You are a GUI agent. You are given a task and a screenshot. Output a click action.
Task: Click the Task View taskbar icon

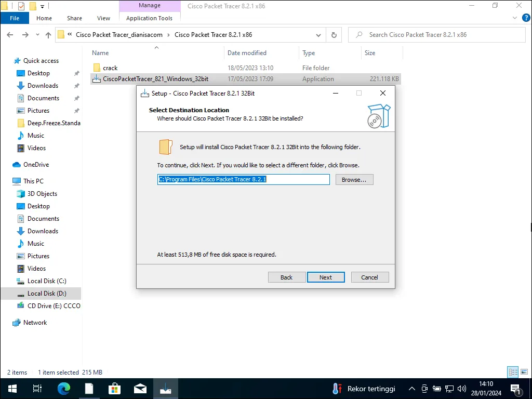(37, 389)
